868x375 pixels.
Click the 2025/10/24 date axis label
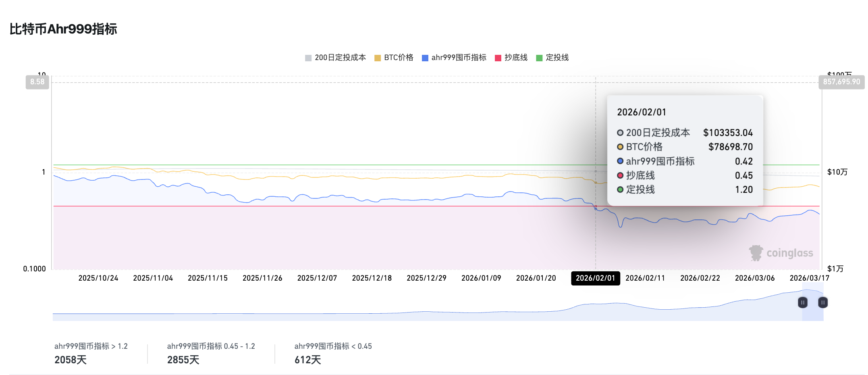point(98,278)
